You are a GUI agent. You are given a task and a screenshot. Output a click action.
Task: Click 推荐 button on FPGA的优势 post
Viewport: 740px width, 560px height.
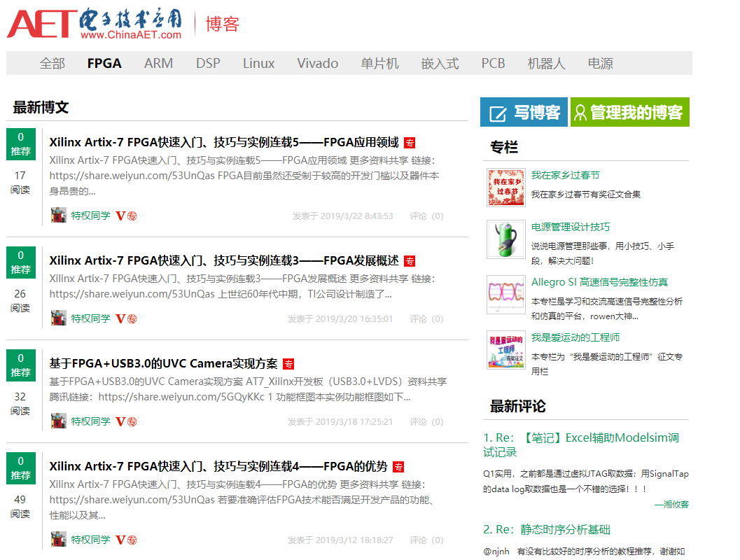pyautogui.click(x=21, y=468)
